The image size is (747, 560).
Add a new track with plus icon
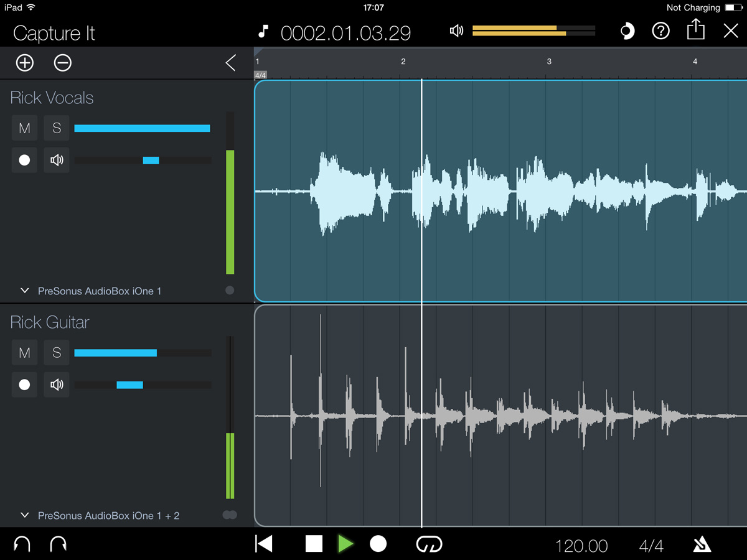click(x=25, y=62)
